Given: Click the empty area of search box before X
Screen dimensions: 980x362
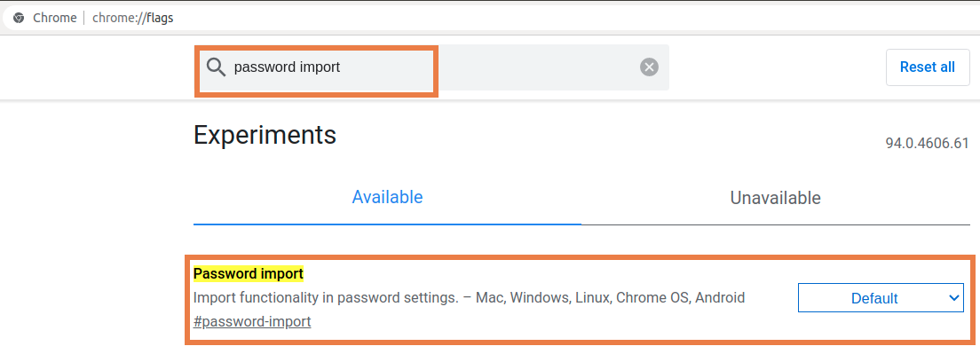Looking at the screenshot, I should [538, 67].
